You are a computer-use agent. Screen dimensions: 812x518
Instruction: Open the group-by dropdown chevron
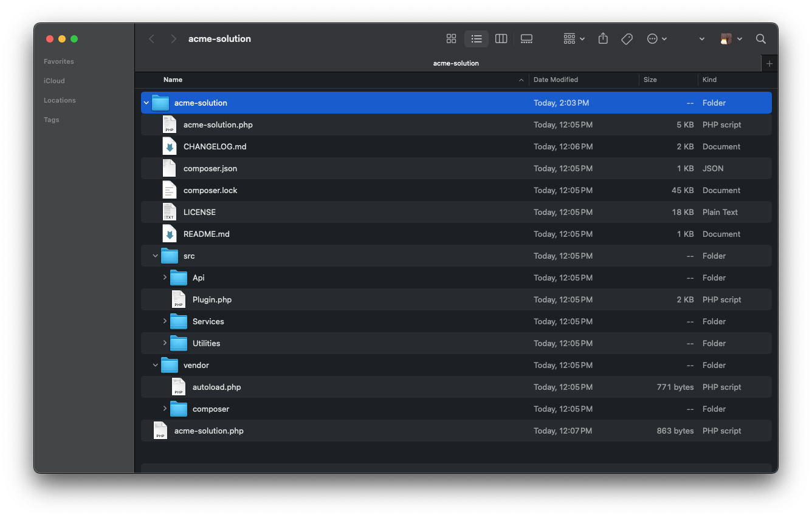pos(582,38)
